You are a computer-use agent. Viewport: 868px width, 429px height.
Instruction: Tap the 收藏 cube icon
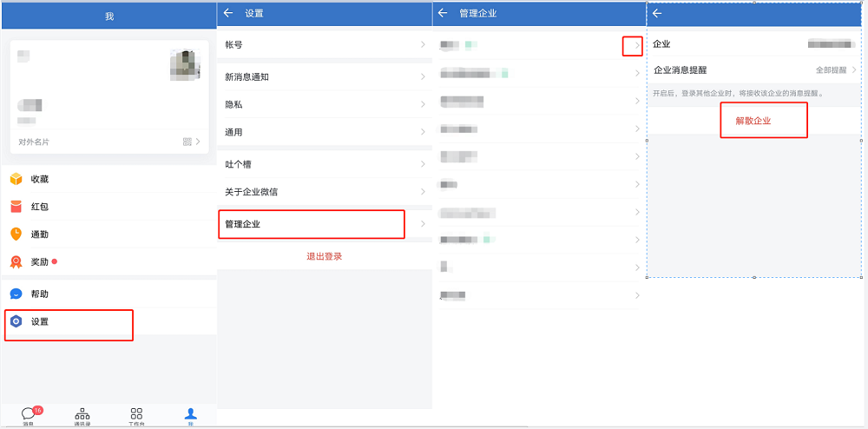(16, 179)
